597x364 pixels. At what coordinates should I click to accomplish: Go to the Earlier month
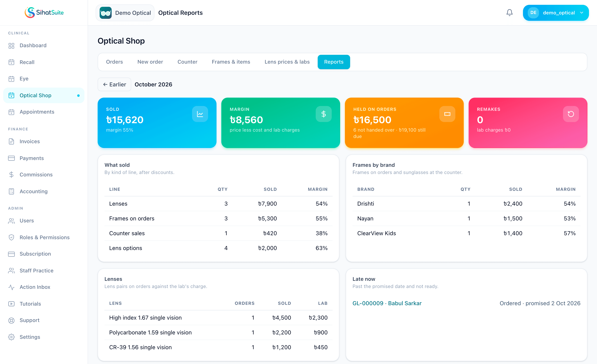(114, 85)
